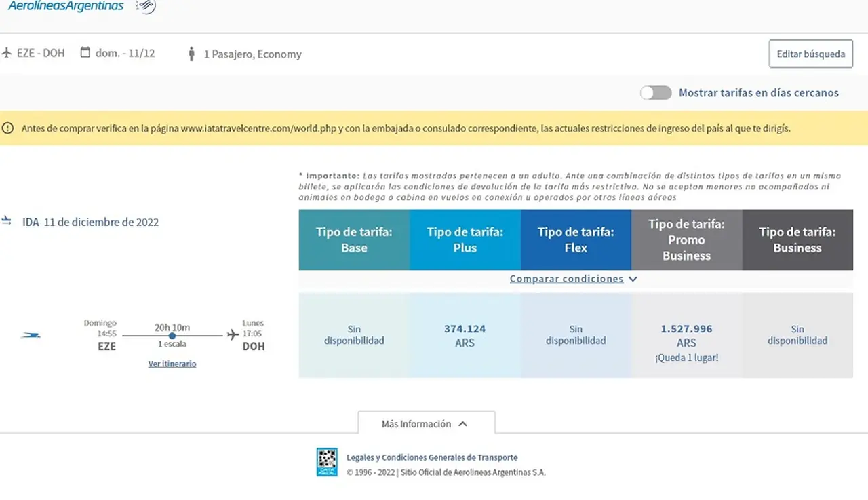The image size is (868, 500).
Task: Click the Lunes 17:05 DOH arrival text
Action: click(254, 335)
